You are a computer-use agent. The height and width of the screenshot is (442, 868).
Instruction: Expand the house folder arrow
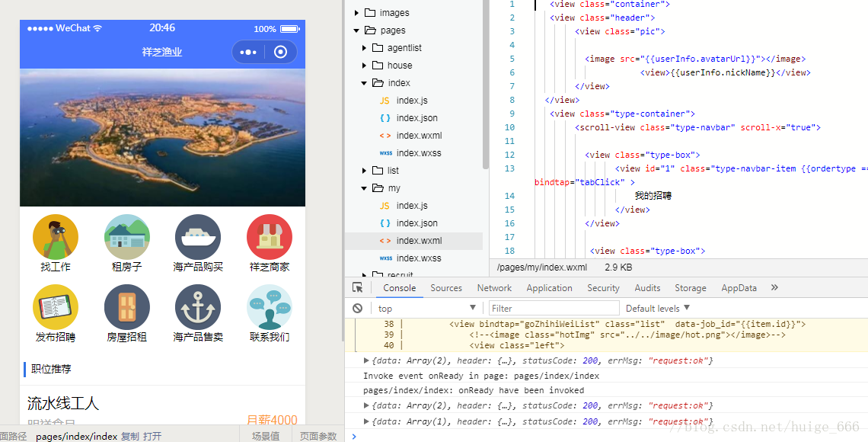coord(364,66)
